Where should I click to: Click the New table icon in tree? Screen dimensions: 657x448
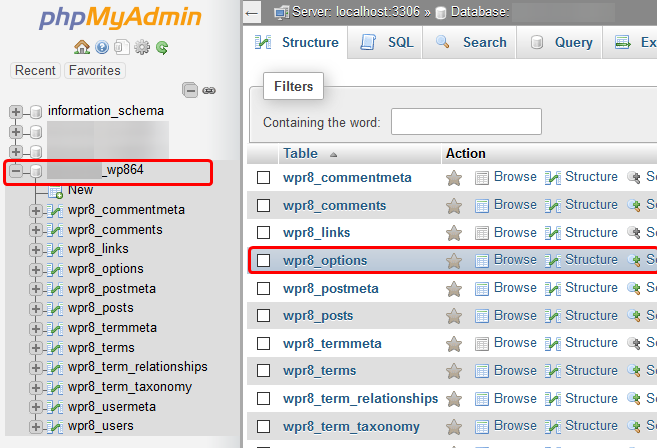click(x=55, y=192)
